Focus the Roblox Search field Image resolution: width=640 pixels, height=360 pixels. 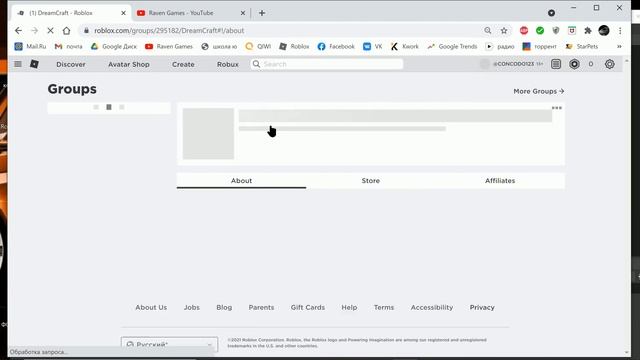pyautogui.click(x=327, y=64)
